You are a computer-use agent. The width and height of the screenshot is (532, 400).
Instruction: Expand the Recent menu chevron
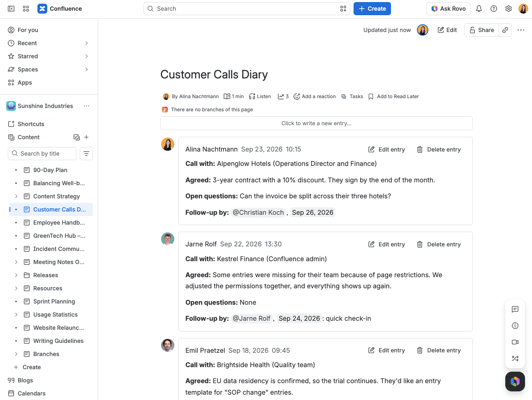click(86, 43)
